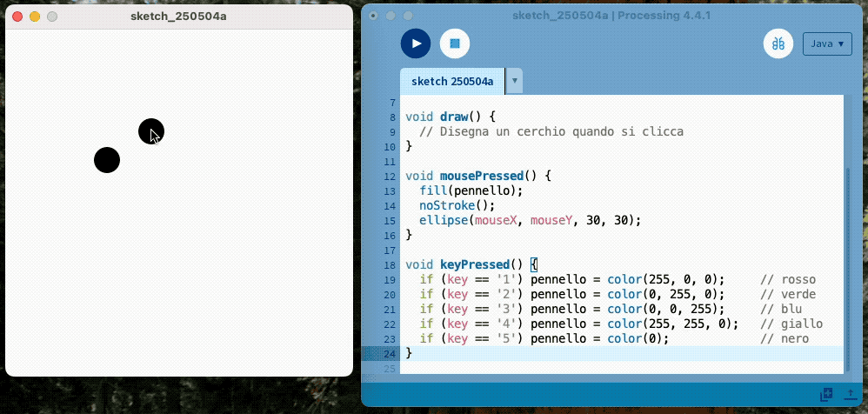Click the black circle under the mouse cursor
This screenshot has width=868, height=414.
tap(150, 131)
